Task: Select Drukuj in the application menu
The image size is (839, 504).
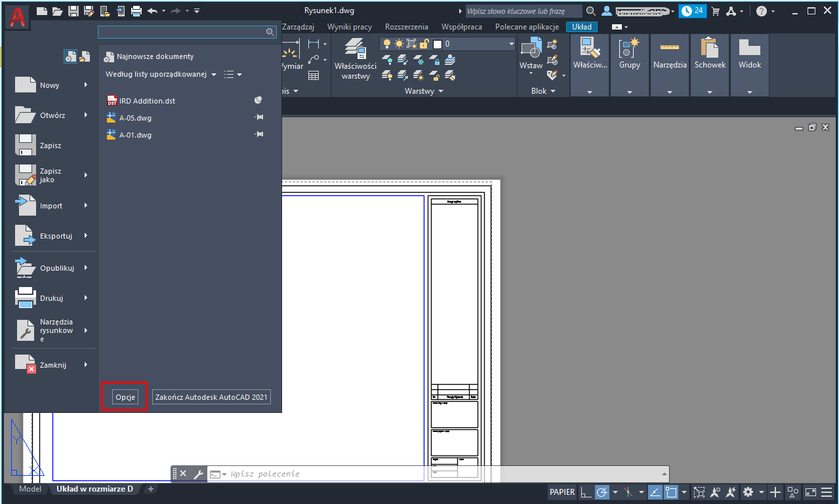Action: (x=52, y=298)
